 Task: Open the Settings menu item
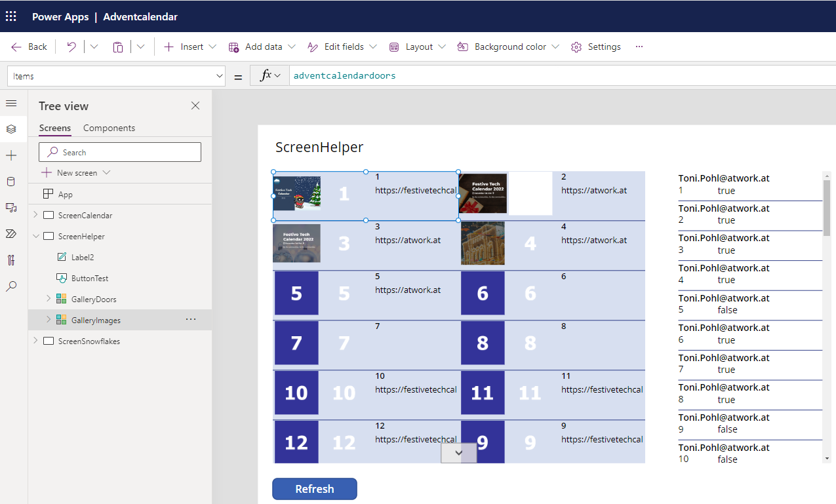(x=595, y=47)
